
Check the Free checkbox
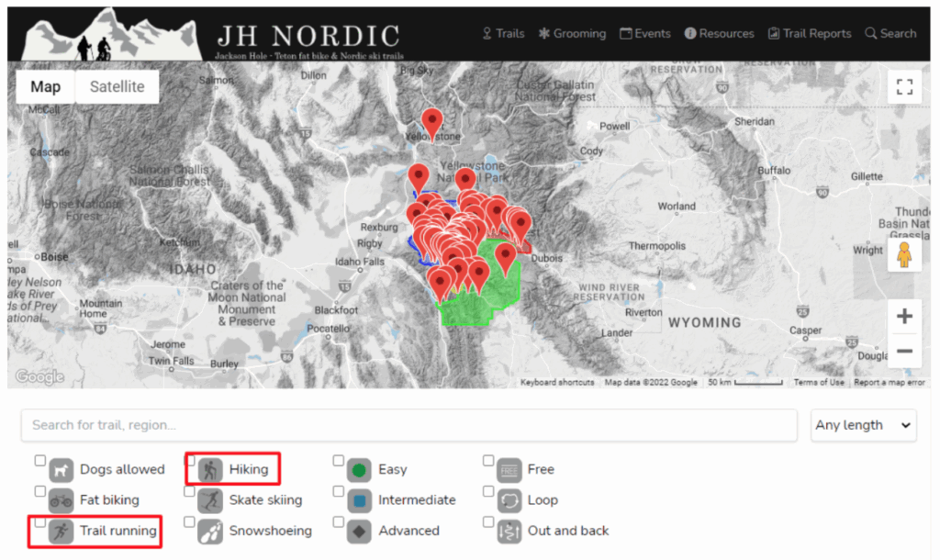tap(488, 461)
